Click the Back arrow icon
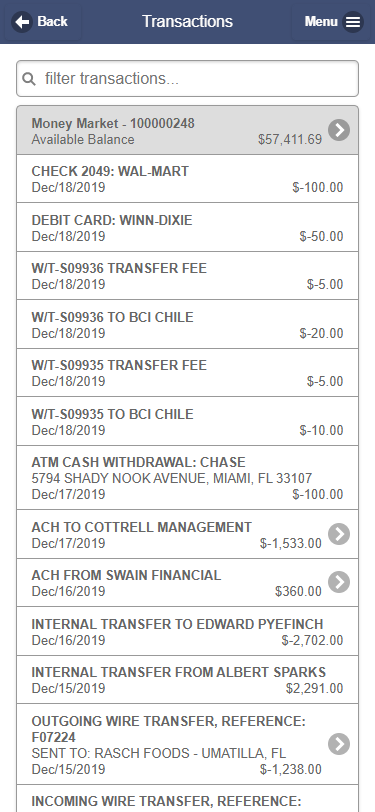375x812 pixels. [22, 22]
